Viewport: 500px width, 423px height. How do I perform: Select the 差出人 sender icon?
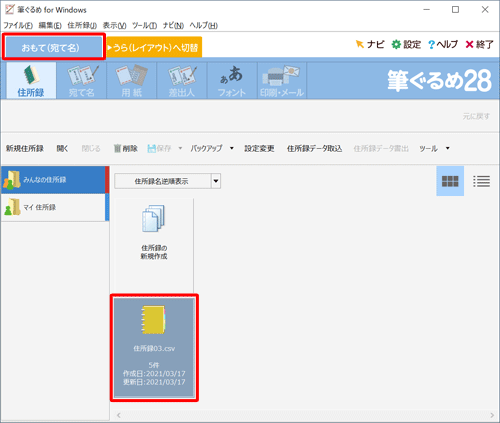[182, 81]
